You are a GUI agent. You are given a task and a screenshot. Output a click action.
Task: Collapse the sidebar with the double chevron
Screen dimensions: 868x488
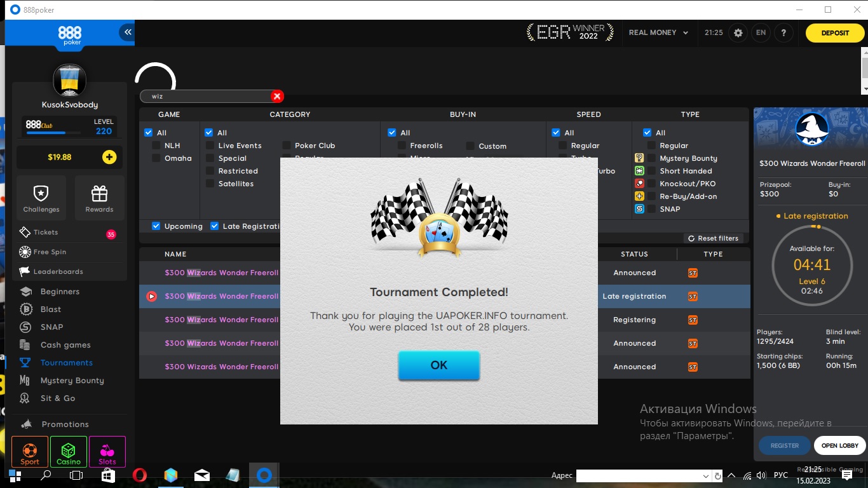pyautogui.click(x=127, y=32)
